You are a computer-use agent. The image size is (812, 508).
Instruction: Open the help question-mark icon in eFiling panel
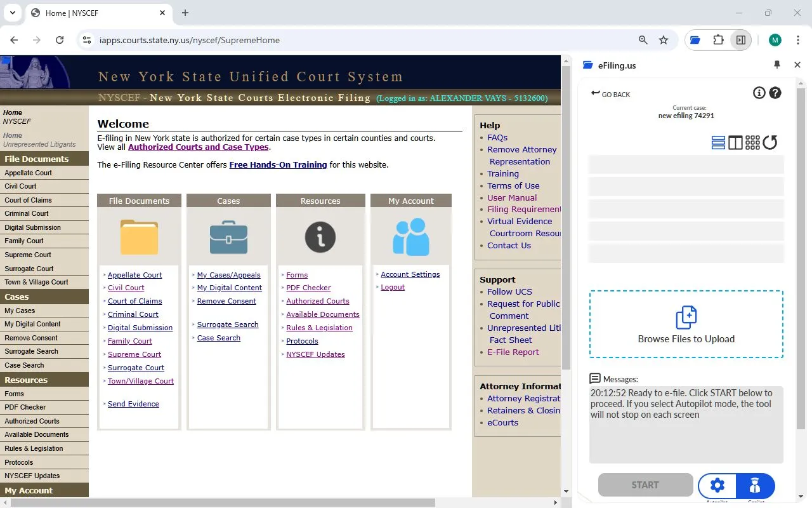775,93
